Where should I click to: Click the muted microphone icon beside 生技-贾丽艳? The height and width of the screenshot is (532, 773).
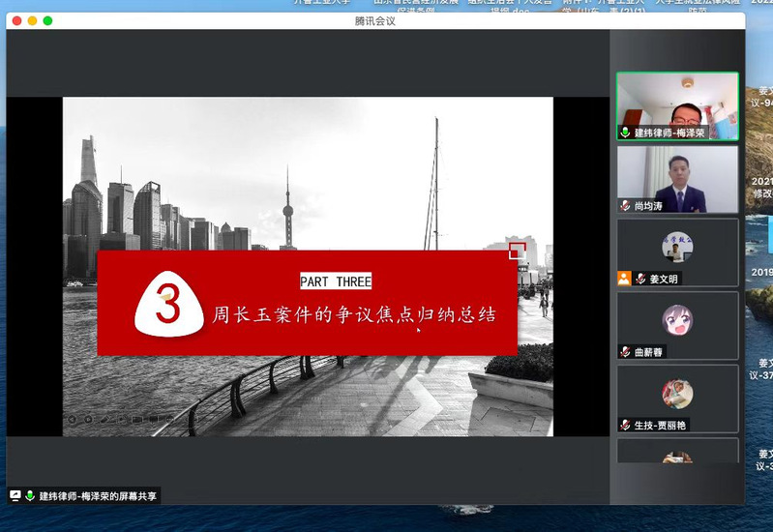tap(625, 425)
